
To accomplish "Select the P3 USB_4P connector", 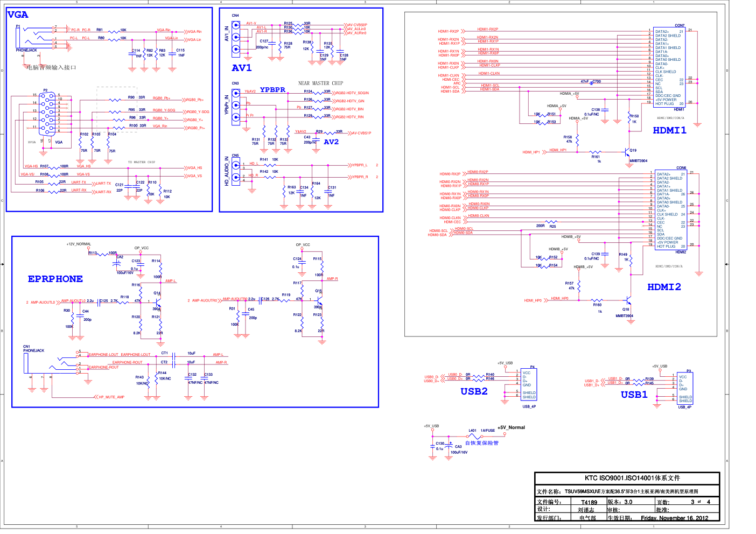I will (x=685, y=388).
